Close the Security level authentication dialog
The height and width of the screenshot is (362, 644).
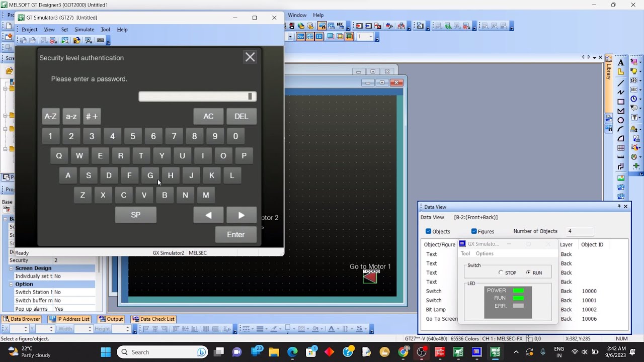(250, 57)
